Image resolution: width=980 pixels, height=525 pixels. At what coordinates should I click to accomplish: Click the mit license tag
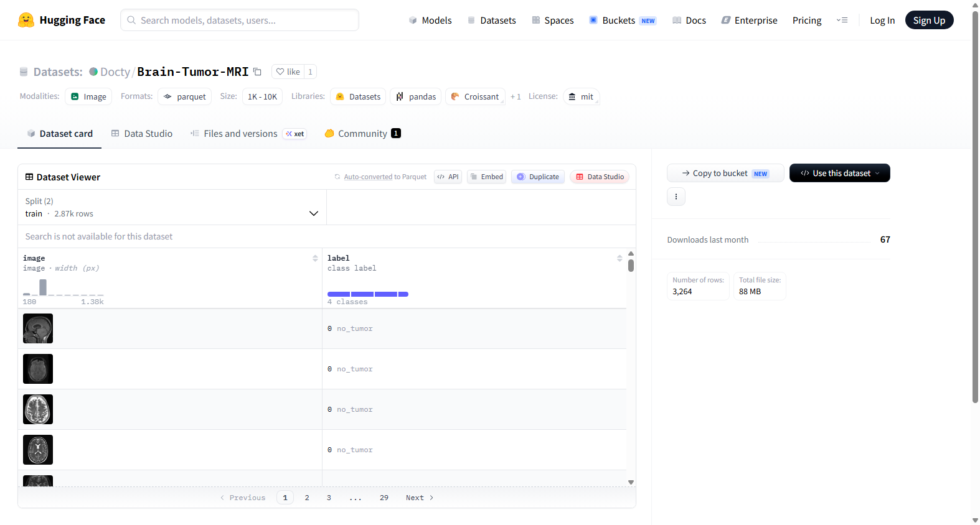581,96
